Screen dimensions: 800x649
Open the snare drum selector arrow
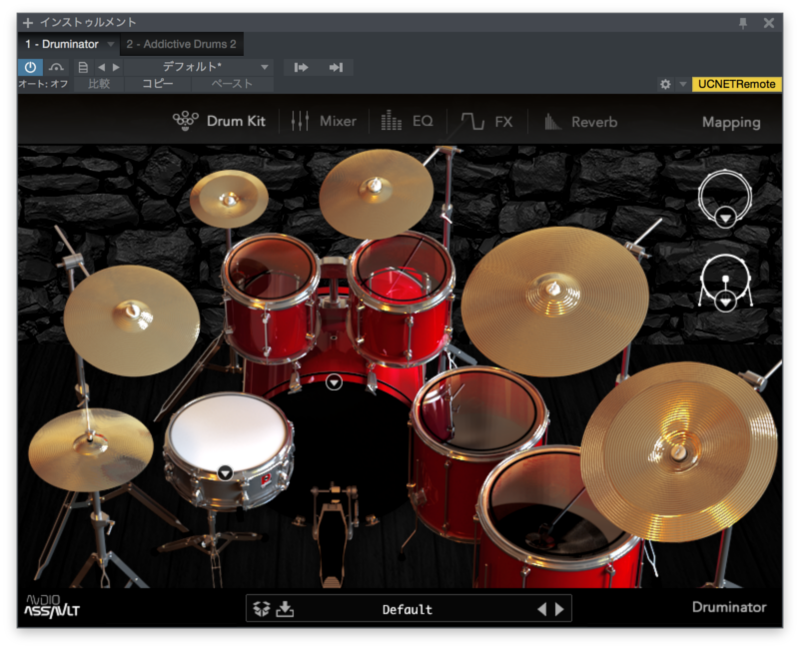[x=225, y=473]
